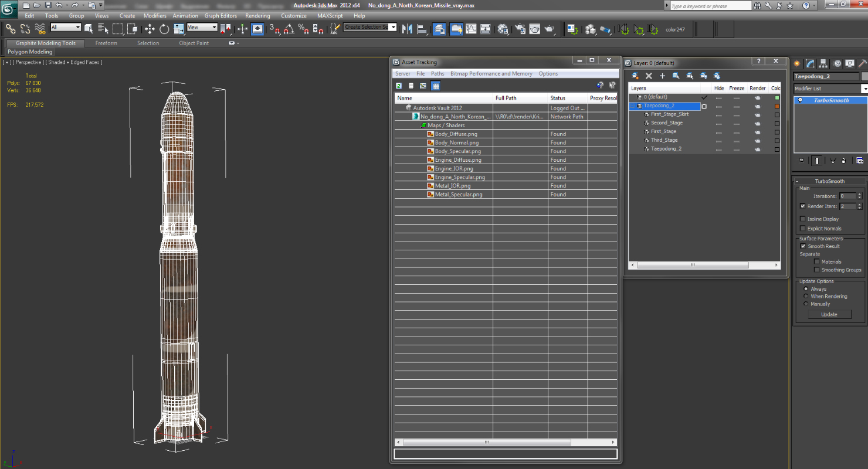Click the search keyword input field
Viewport: 868px width, 469px height.
click(x=710, y=6)
